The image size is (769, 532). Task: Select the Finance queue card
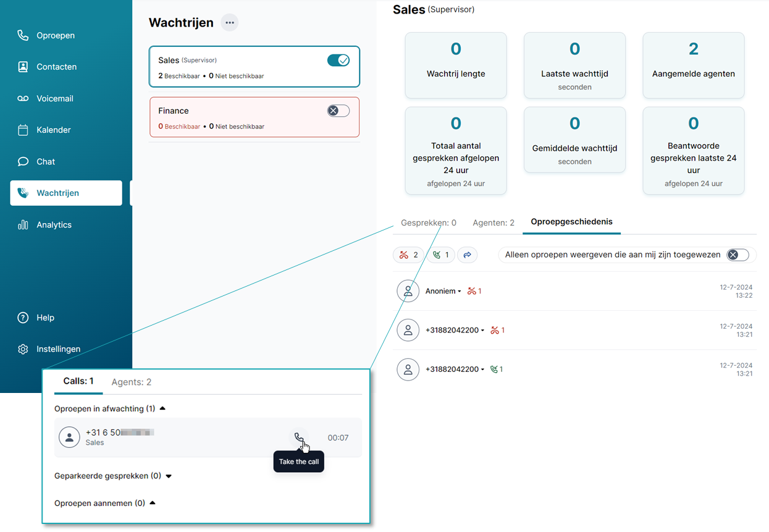(x=254, y=117)
